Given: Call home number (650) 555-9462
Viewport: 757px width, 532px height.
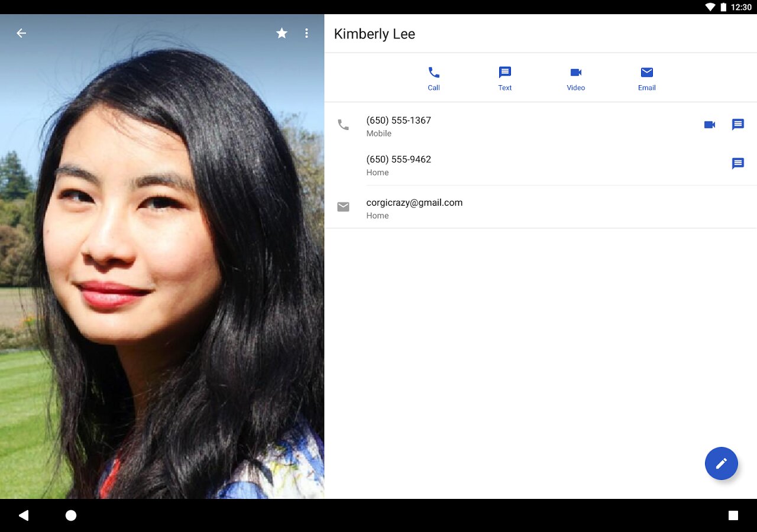Looking at the screenshot, I should [399, 165].
